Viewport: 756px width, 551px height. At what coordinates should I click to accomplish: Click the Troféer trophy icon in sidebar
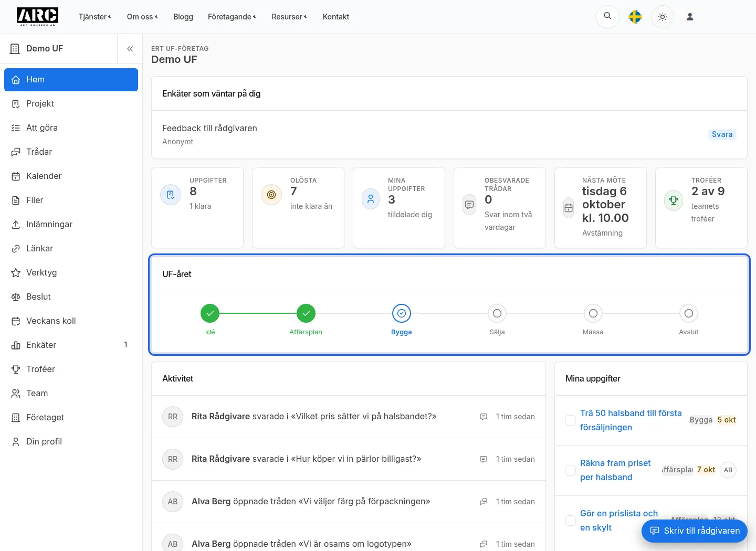pos(16,369)
